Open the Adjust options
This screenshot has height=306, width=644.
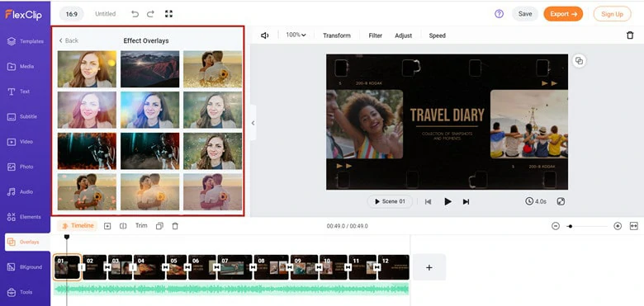[x=403, y=35]
